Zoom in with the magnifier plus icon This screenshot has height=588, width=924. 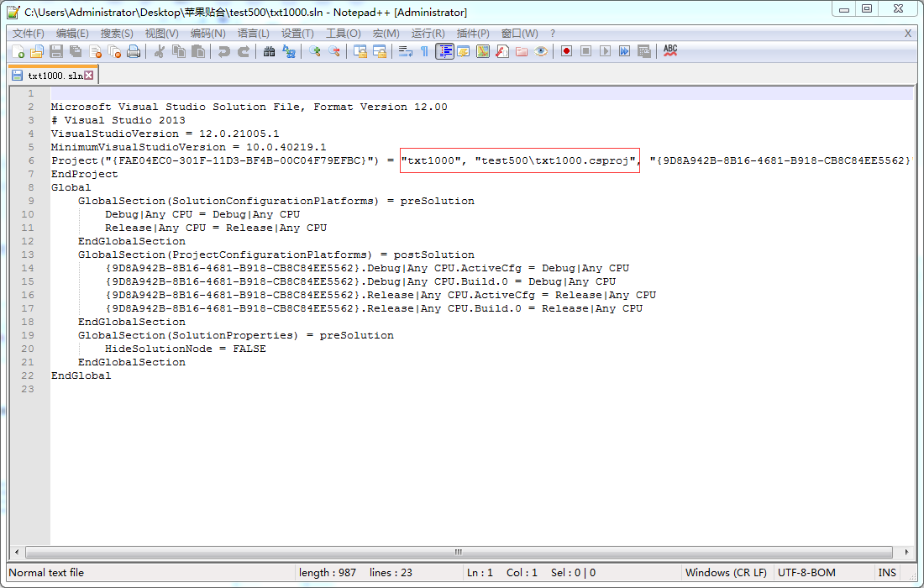(314, 51)
